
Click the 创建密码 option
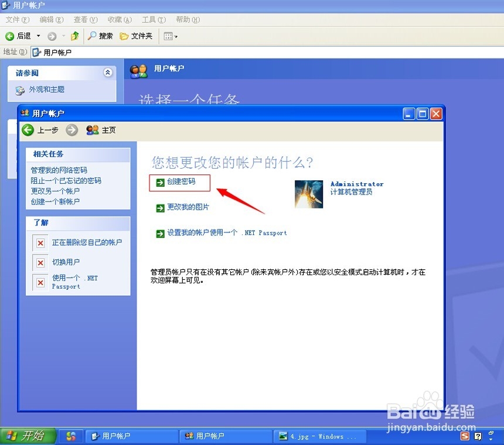180,183
